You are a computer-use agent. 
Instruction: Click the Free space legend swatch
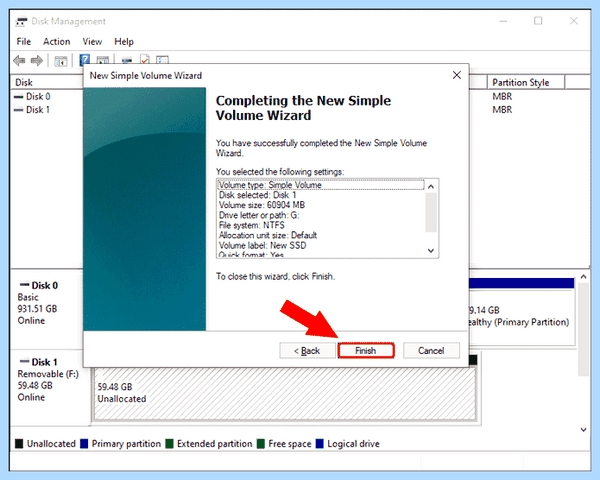(261, 444)
